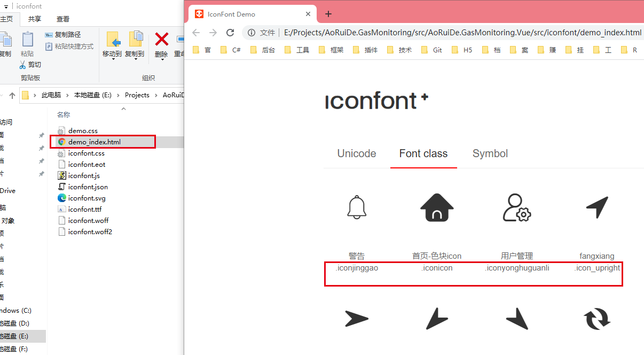This screenshot has height=355, width=644.
Task: Click Paste (粘贴) in Explorer ribbon
Action: pos(27,44)
